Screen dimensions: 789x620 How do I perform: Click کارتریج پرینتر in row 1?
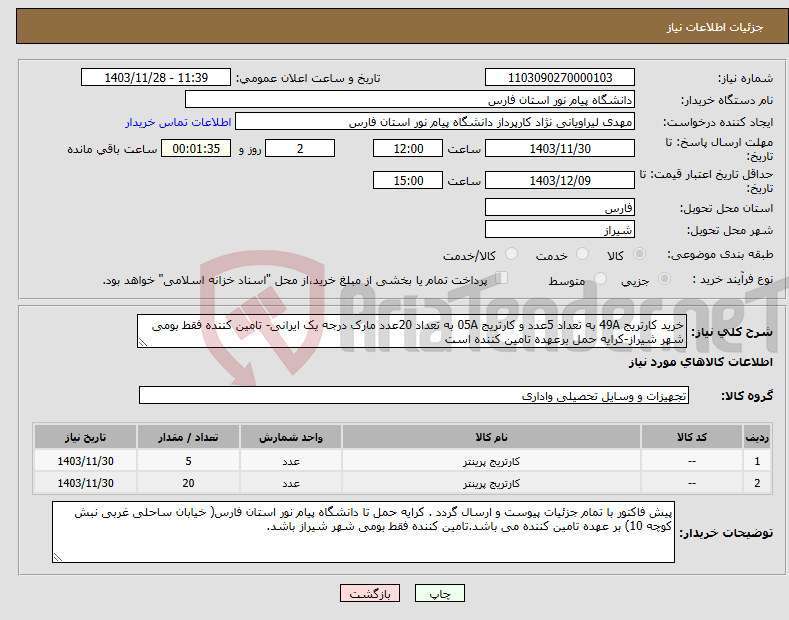(x=491, y=461)
